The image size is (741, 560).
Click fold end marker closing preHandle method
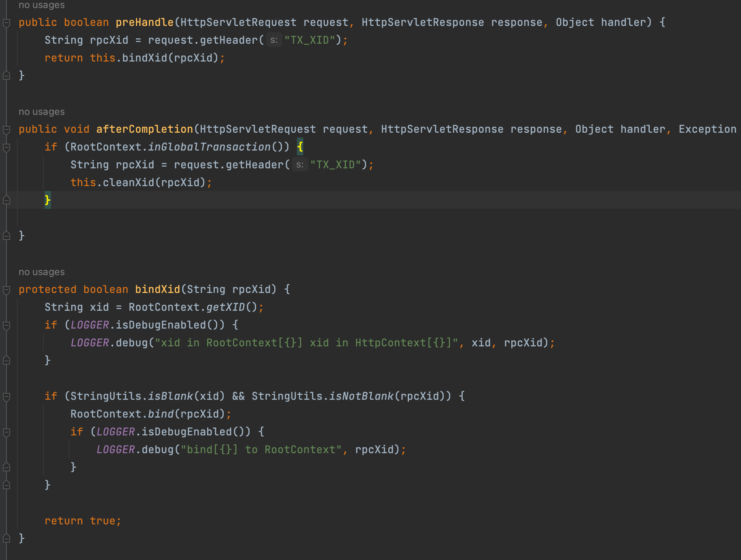[6, 76]
